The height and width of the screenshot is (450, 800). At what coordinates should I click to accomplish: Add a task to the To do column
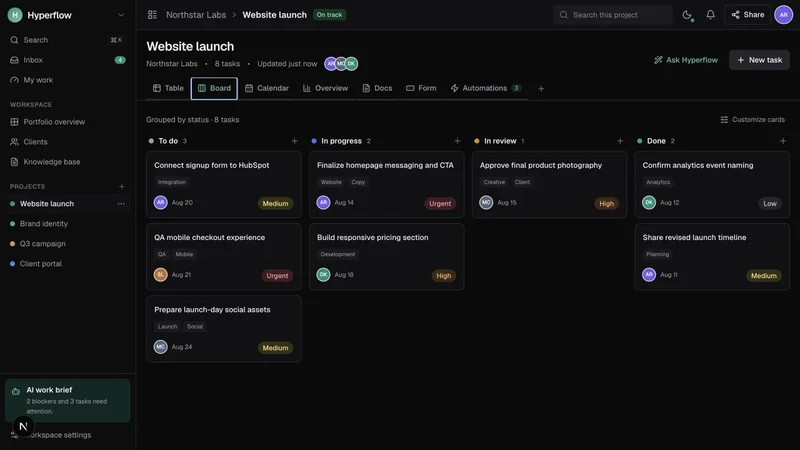pyautogui.click(x=294, y=141)
